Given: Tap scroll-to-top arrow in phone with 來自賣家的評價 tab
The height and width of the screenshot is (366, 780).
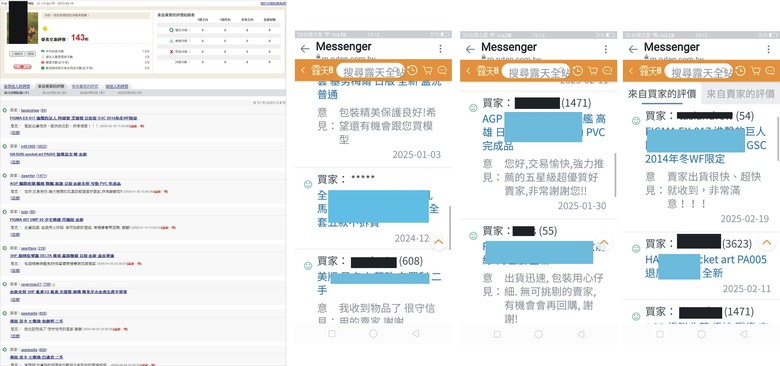Looking at the screenshot, I should 766,243.
